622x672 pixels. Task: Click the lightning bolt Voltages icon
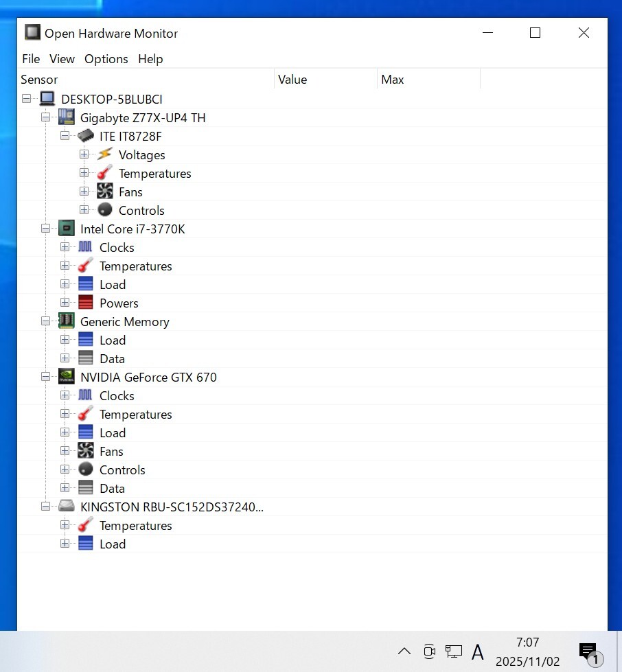[104, 154]
